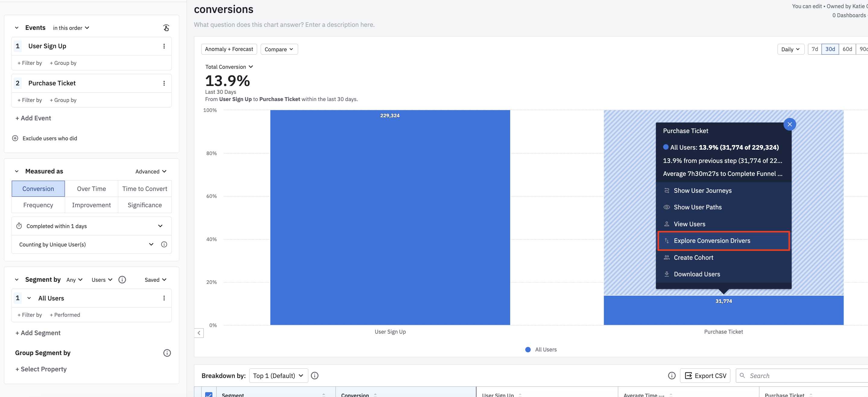Open three-dot menu for Purchase Ticket event
868x397 pixels.
(x=164, y=83)
